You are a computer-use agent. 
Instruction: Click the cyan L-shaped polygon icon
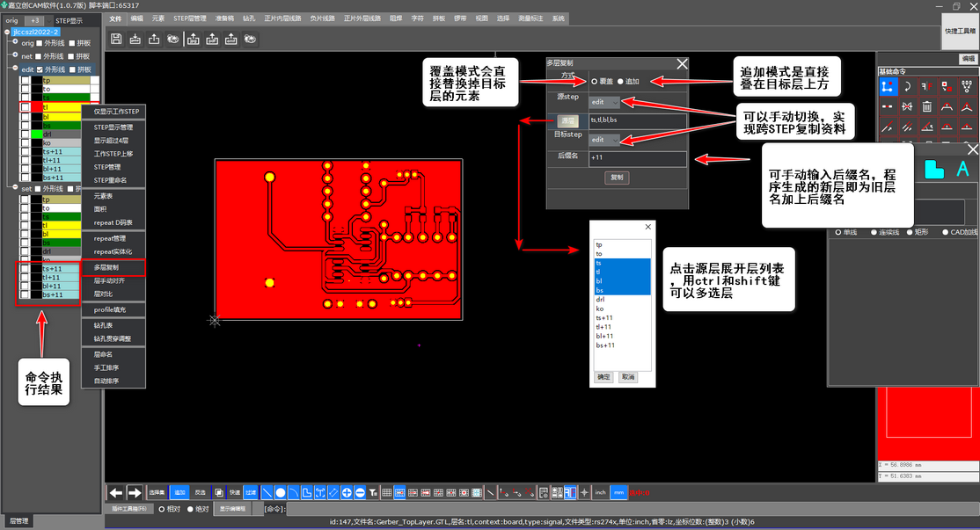tap(933, 169)
